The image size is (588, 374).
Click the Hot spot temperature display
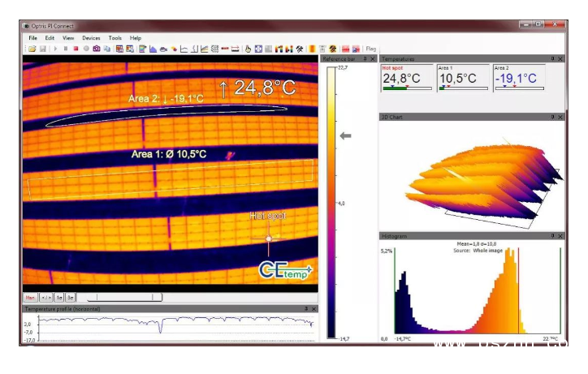click(x=406, y=79)
